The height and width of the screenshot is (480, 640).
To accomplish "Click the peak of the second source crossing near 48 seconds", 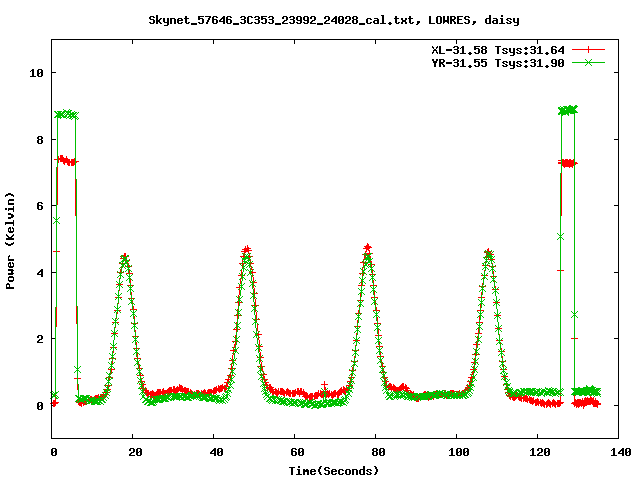I will tap(246, 250).
